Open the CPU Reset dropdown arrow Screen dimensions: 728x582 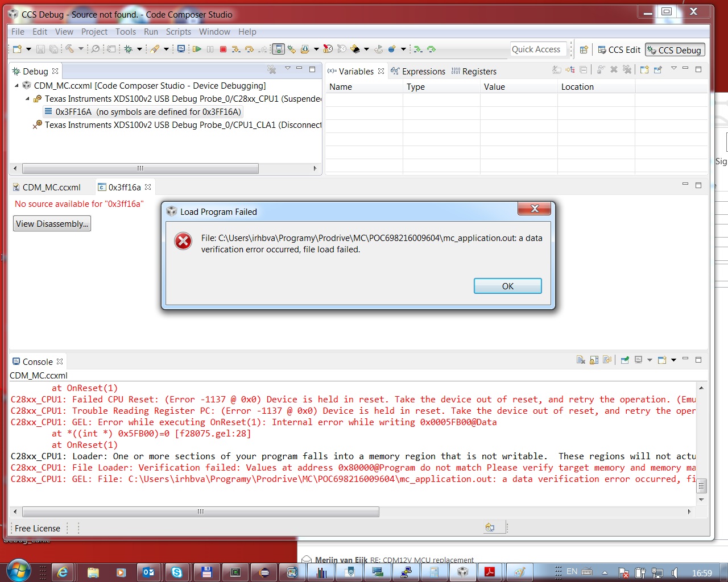point(366,49)
